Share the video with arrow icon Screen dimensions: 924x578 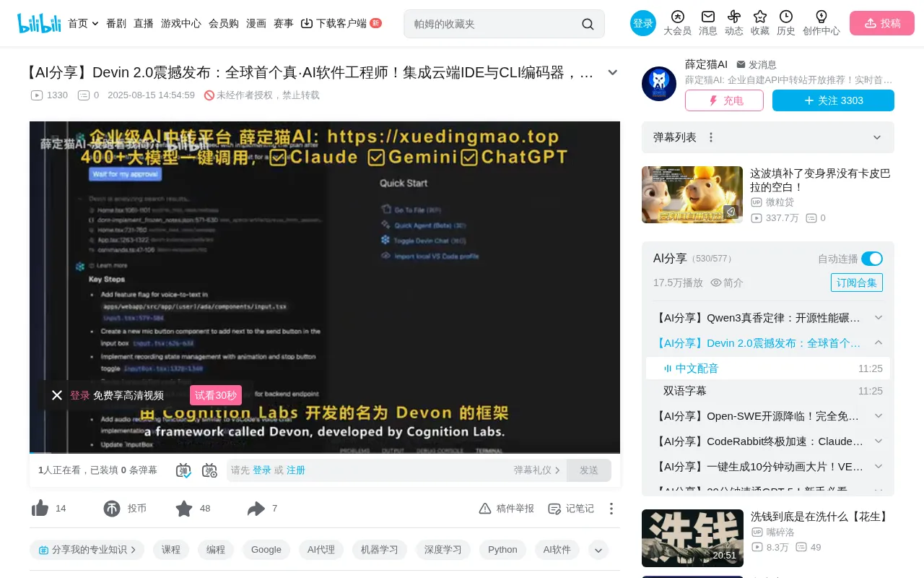point(256,509)
